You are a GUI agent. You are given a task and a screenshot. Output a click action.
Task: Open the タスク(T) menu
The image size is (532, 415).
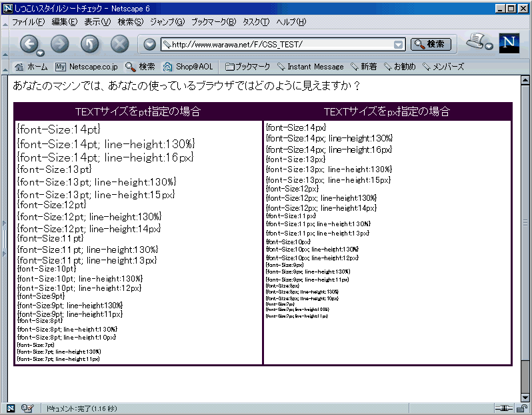[256, 22]
